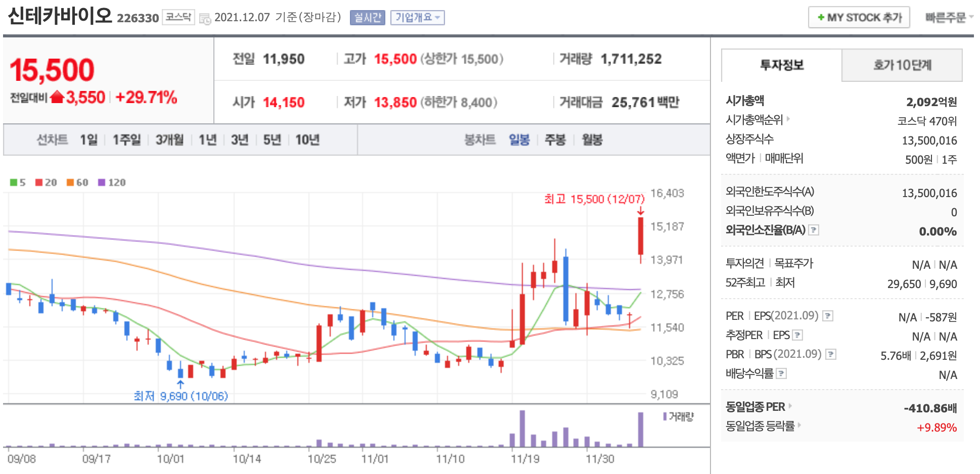The height and width of the screenshot is (474, 980).
Task: Click the +9.89% industry change value
Action: [937, 428]
